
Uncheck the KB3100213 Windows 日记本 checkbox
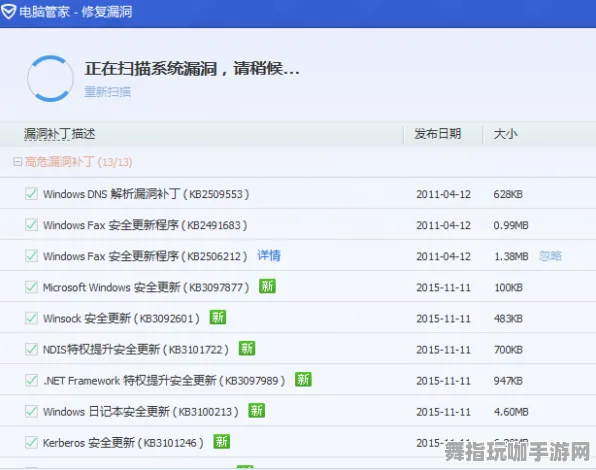(31, 411)
